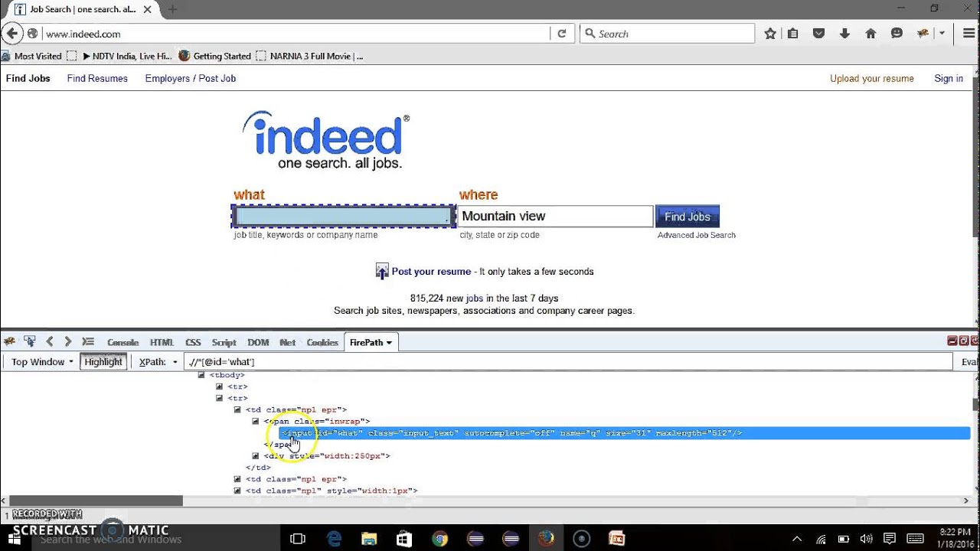This screenshot has height=551, width=980.
Task: Go to Firefox home page icon
Action: [x=871, y=34]
